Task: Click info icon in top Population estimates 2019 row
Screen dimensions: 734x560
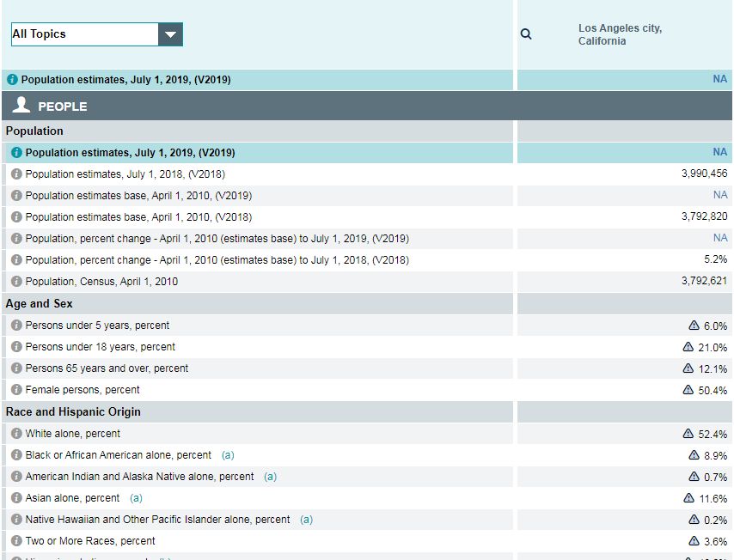Action: click(12, 80)
